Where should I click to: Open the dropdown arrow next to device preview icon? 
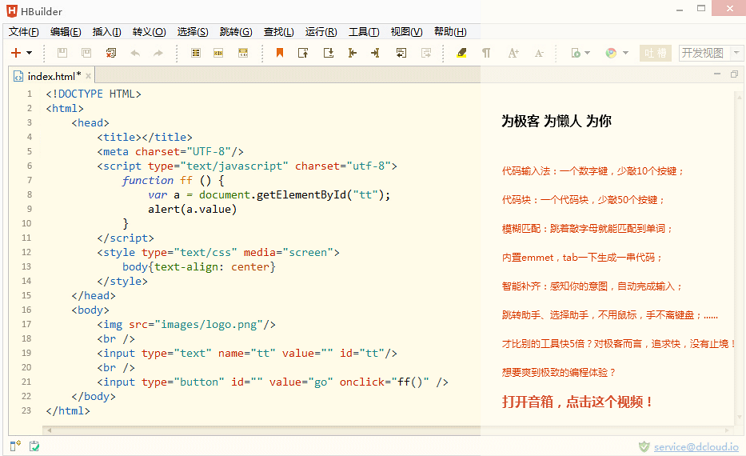click(587, 53)
